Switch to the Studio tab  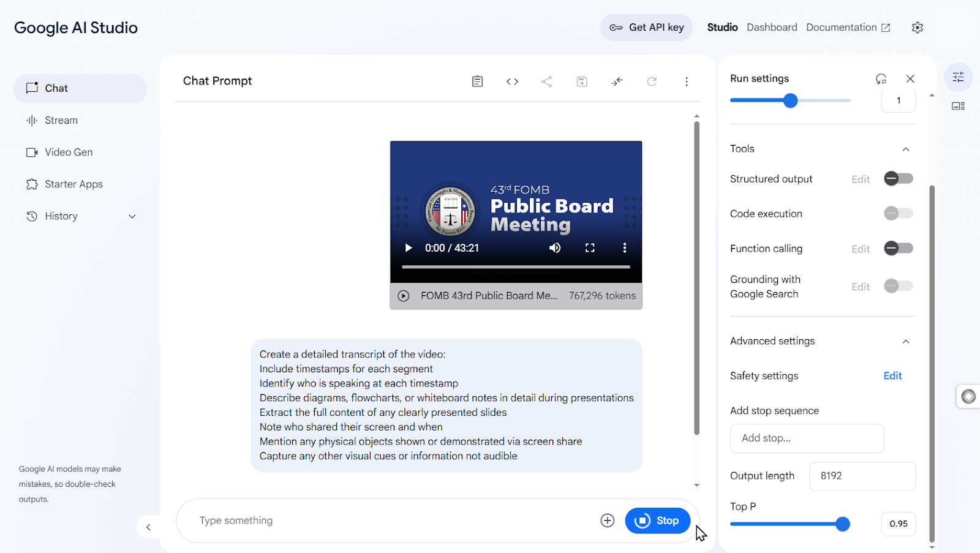[x=722, y=28]
